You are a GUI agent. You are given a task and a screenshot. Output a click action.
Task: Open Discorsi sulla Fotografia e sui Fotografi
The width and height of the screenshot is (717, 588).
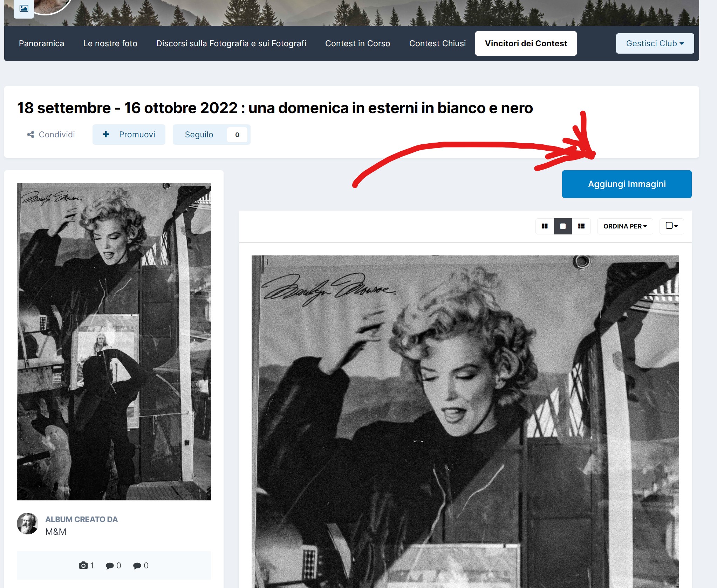click(x=231, y=43)
